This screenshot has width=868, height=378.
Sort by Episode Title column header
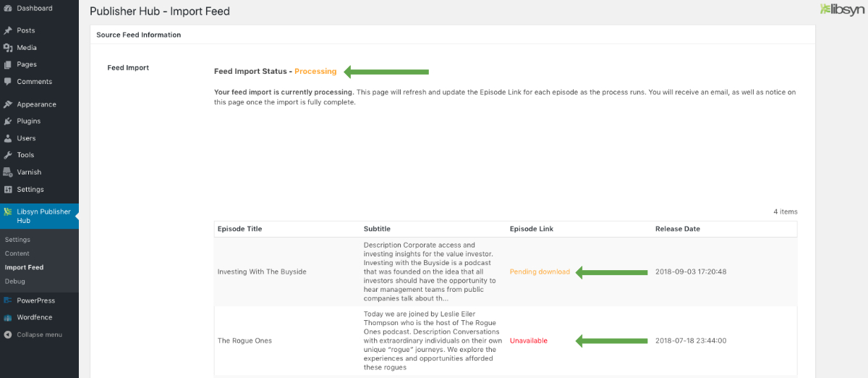point(239,229)
